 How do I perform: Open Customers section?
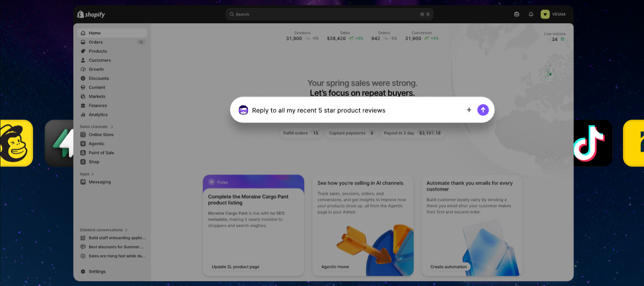tap(112, 60)
